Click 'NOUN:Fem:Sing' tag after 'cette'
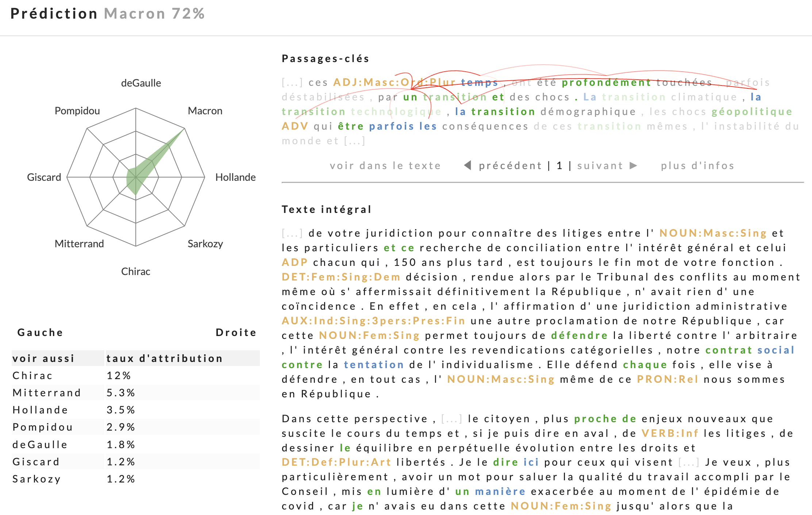 (369, 335)
